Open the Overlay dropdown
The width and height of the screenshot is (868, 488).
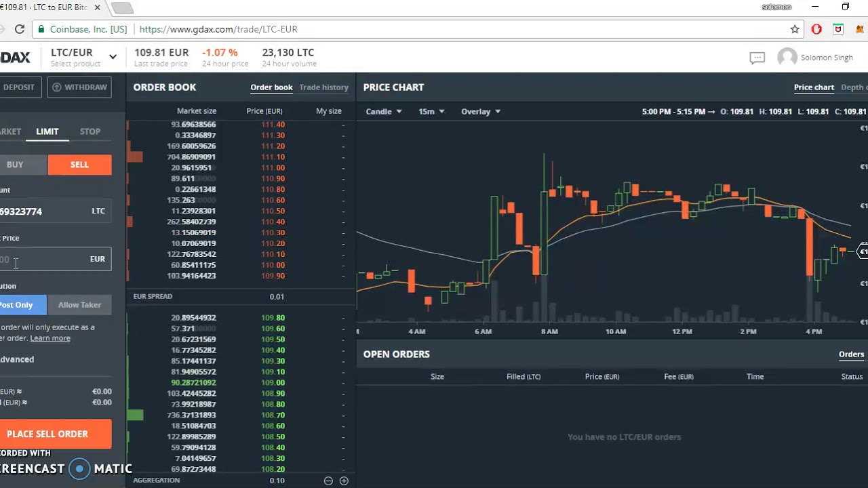pos(481,111)
